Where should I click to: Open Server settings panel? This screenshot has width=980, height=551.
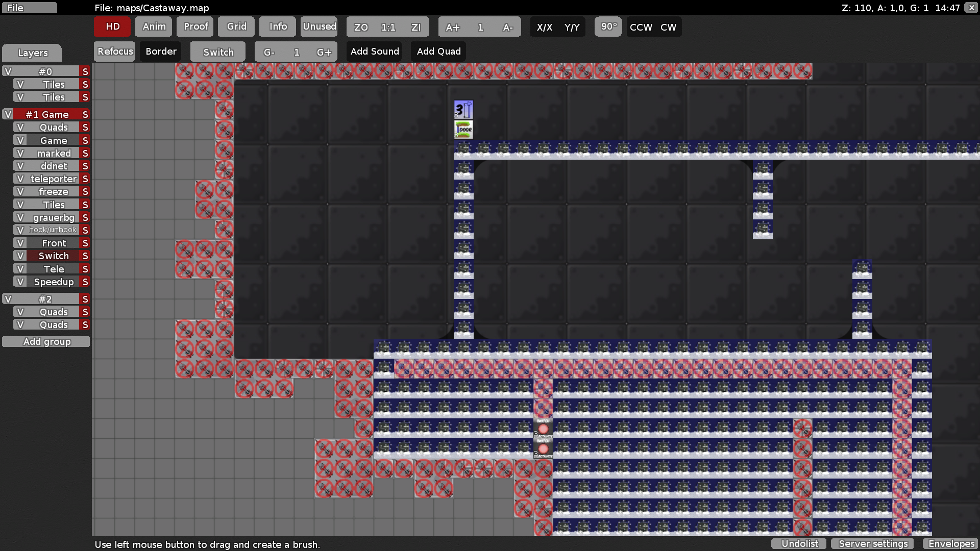[x=873, y=543]
